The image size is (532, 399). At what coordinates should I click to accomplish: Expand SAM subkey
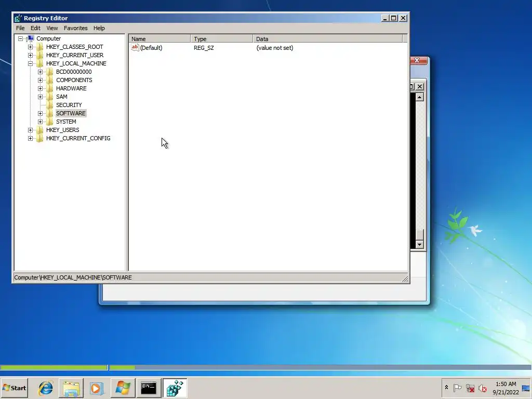pyautogui.click(x=40, y=97)
